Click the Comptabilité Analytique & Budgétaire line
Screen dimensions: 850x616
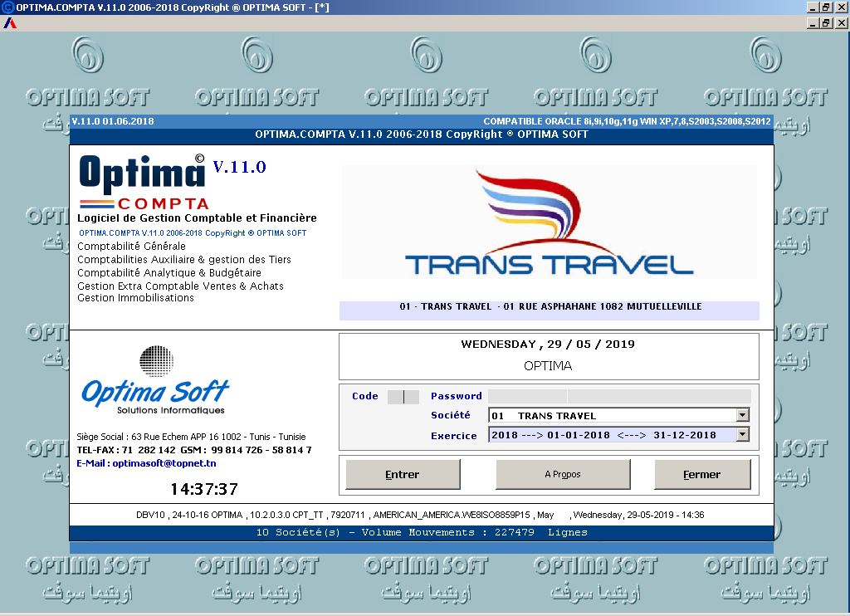[x=169, y=273]
